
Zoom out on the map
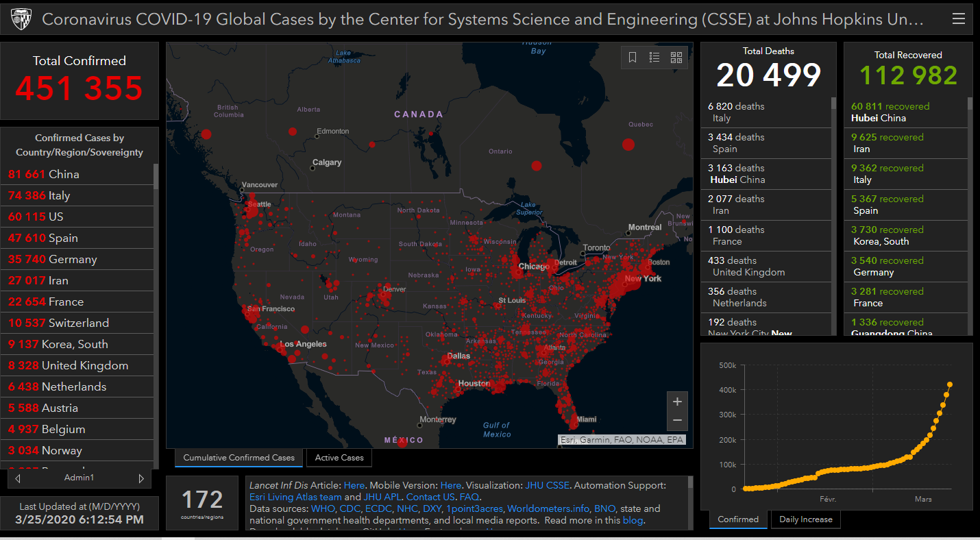pos(677,420)
